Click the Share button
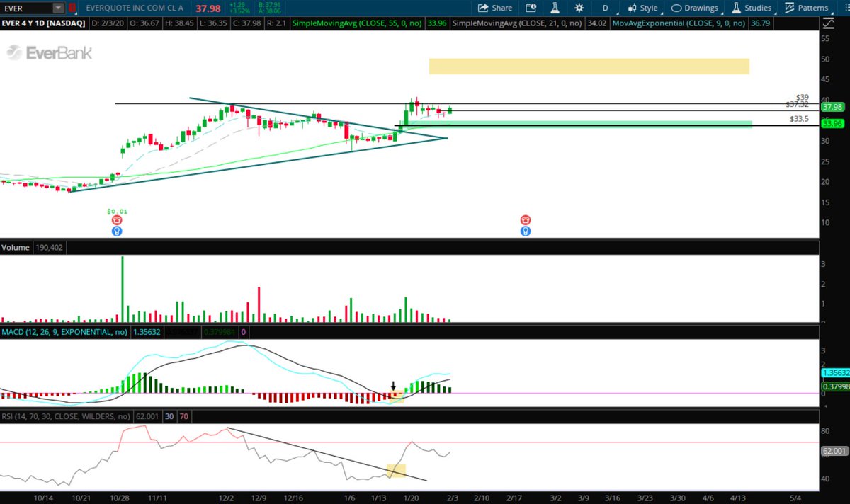850x504 pixels. pyautogui.click(x=494, y=8)
